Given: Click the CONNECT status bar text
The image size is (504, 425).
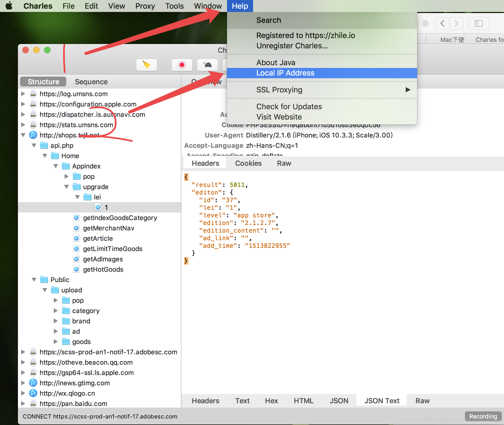Looking at the screenshot, I should coord(100,416).
